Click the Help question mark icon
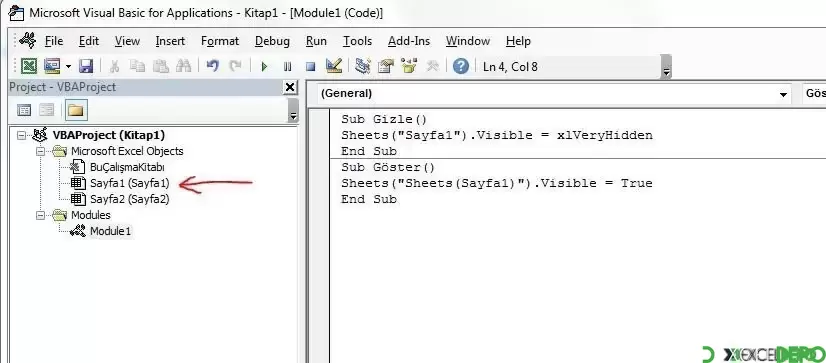Image resolution: width=826 pixels, height=363 pixels. pyautogui.click(x=461, y=66)
